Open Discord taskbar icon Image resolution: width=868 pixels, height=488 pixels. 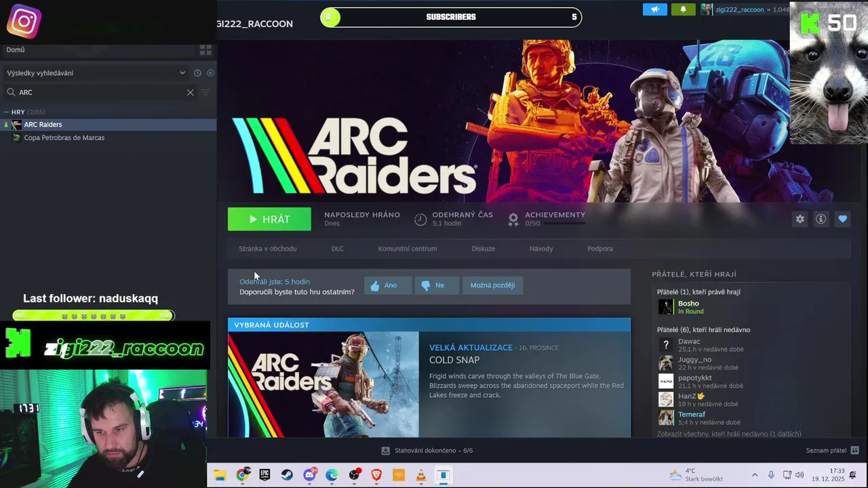coord(309,475)
